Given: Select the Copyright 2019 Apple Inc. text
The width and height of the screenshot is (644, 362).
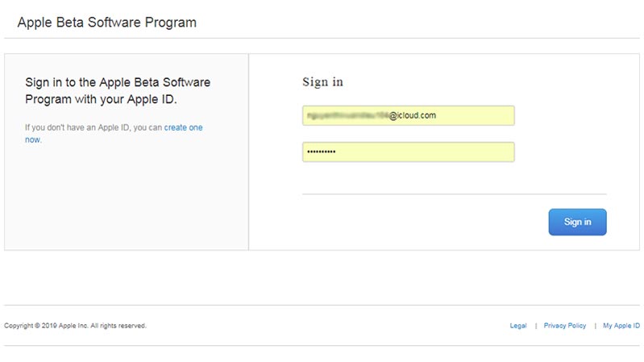Looking at the screenshot, I should click(x=75, y=326).
